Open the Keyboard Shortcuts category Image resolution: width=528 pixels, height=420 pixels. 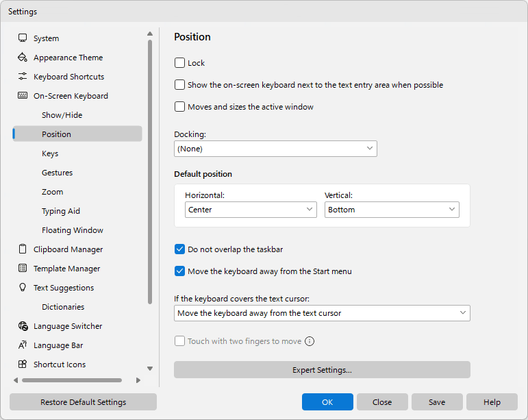[x=69, y=77]
